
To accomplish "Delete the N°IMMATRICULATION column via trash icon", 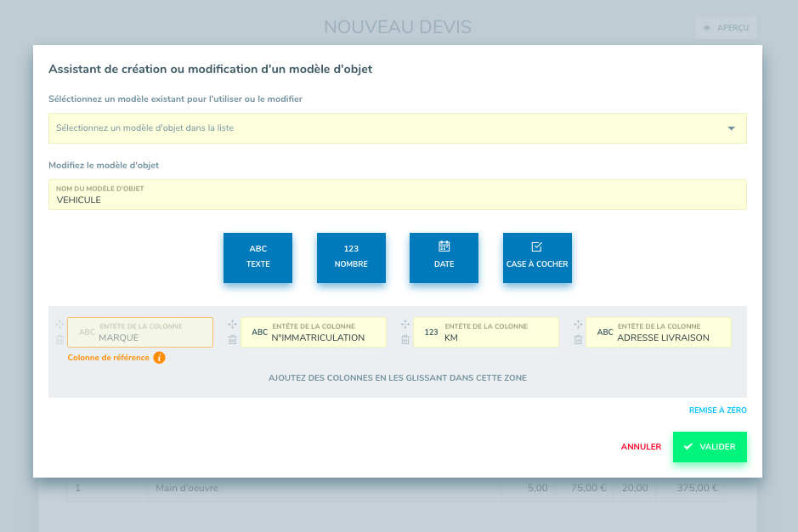I will pyautogui.click(x=233, y=340).
